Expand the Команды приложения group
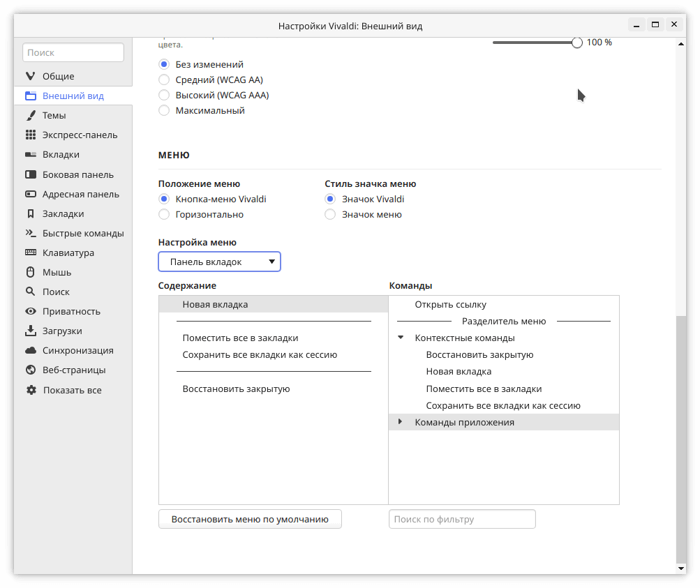Viewport: 700px width, 588px height. coord(400,421)
